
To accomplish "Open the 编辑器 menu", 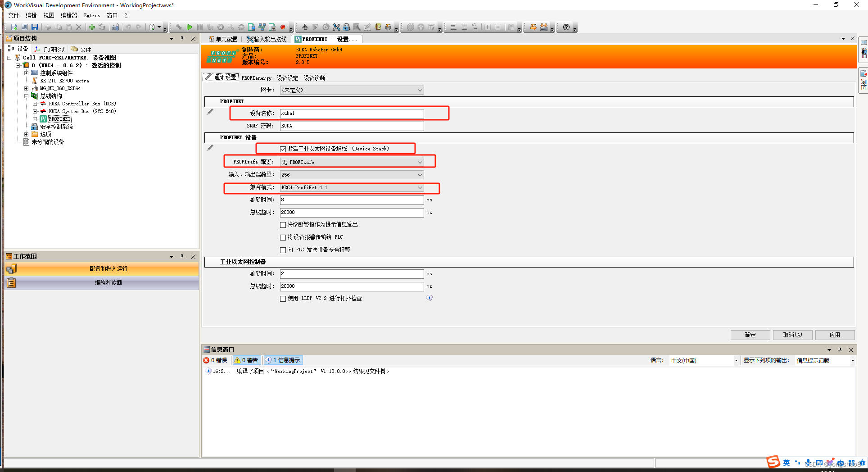I will click(69, 15).
